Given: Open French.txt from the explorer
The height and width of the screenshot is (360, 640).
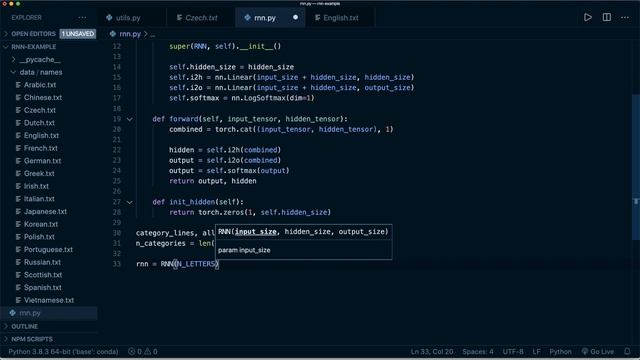Looking at the screenshot, I should point(40,148).
